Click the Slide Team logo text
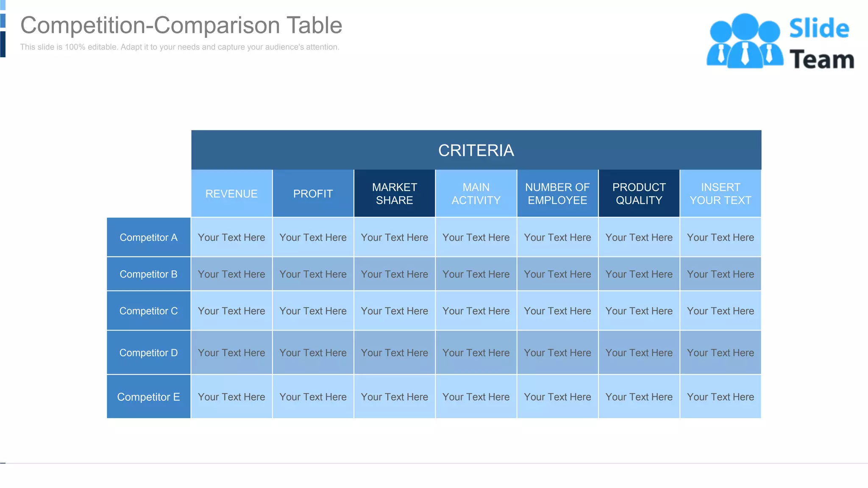868x488 pixels. tap(821, 44)
